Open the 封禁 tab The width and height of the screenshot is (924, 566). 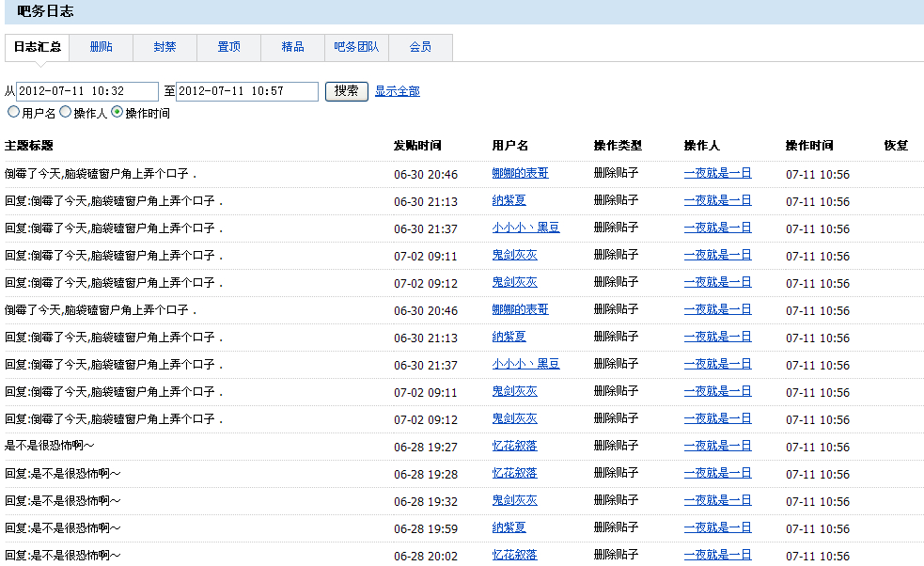click(164, 47)
